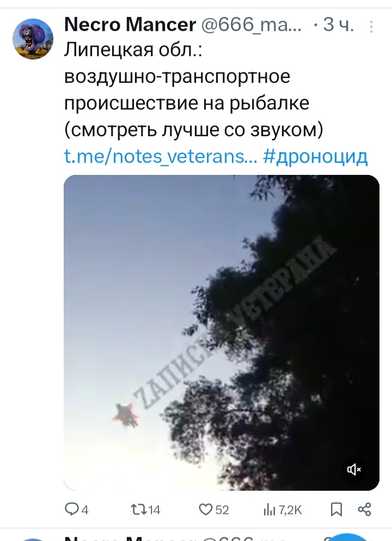This screenshot has height=541, width=392.
Task: Open the view stats bar-chart icon
Action: (x=269, y=509)
